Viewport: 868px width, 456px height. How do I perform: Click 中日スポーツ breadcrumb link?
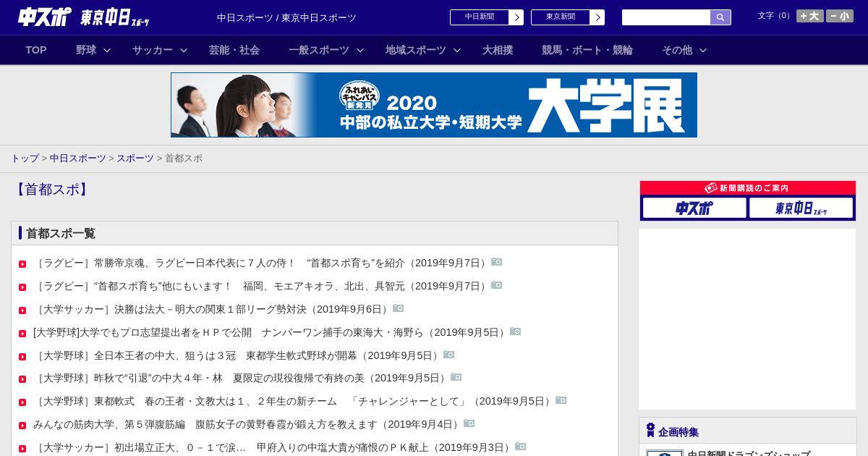(x=78, y=158)
